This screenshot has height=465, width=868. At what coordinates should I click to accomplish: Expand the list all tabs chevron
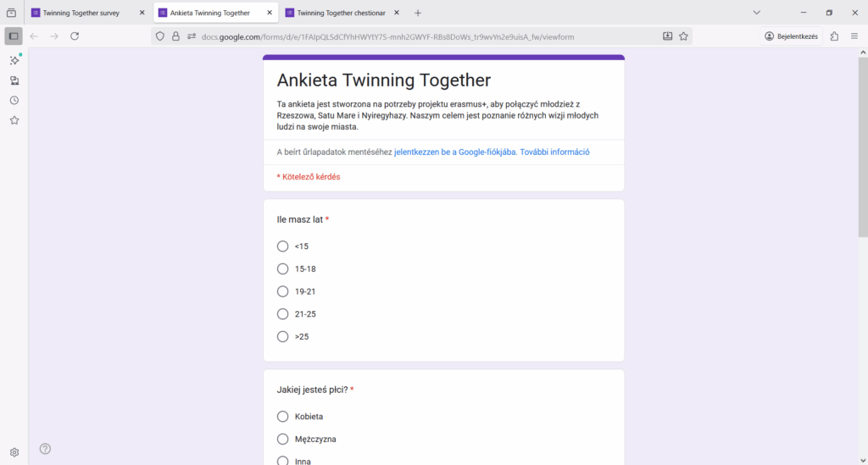tap(757, 13)
